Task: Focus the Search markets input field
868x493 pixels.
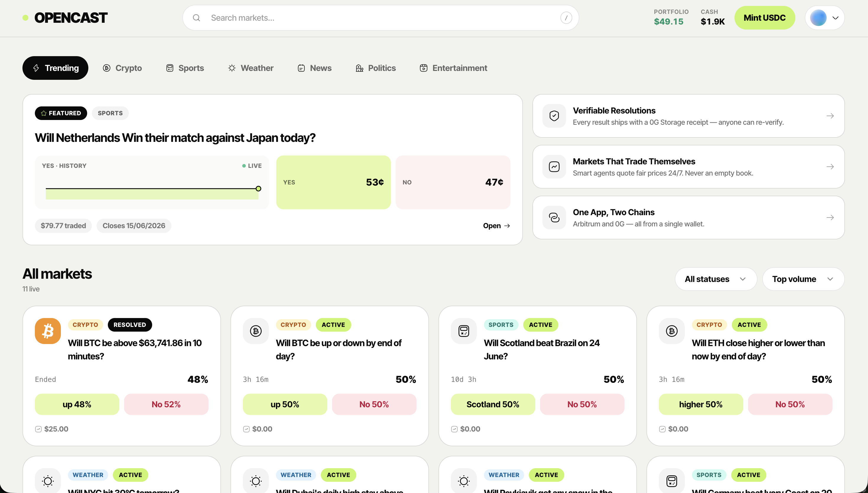Action: 381,18
